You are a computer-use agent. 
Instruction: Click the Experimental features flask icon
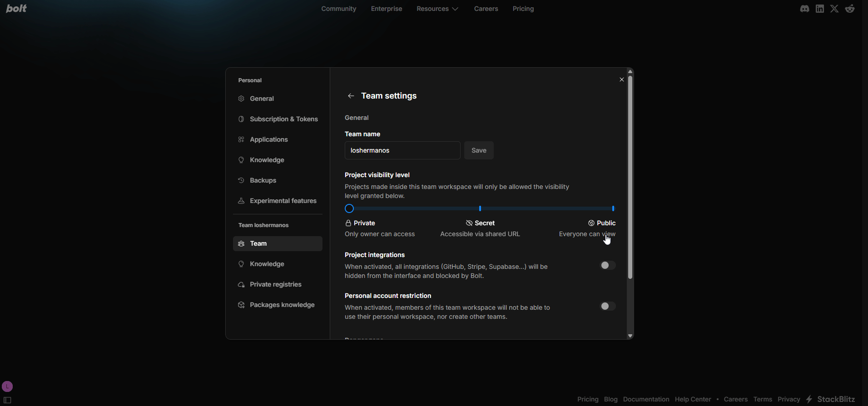coord(241,201)
